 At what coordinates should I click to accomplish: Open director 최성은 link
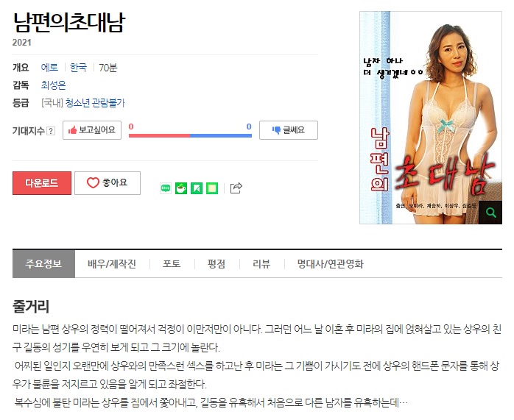54,85
